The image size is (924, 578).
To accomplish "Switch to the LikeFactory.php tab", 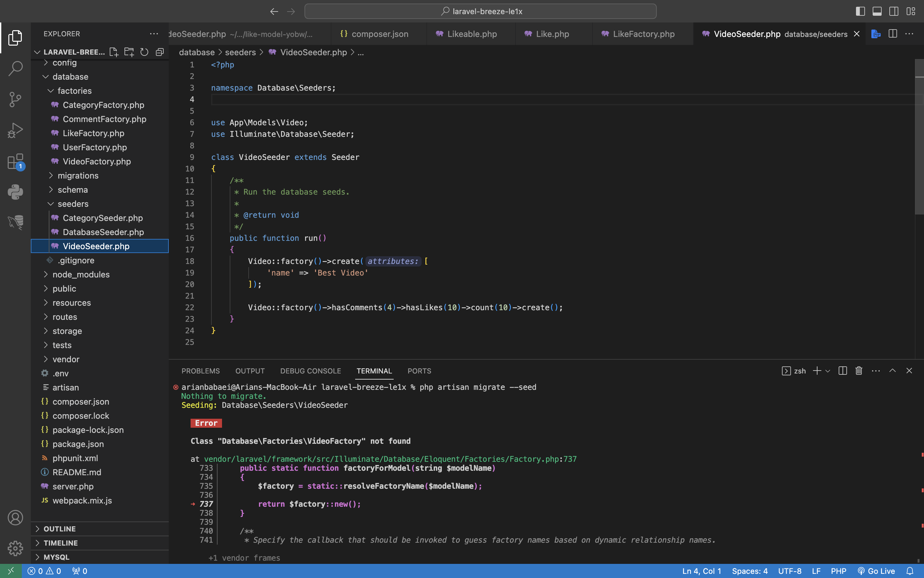I will point(643,34).
